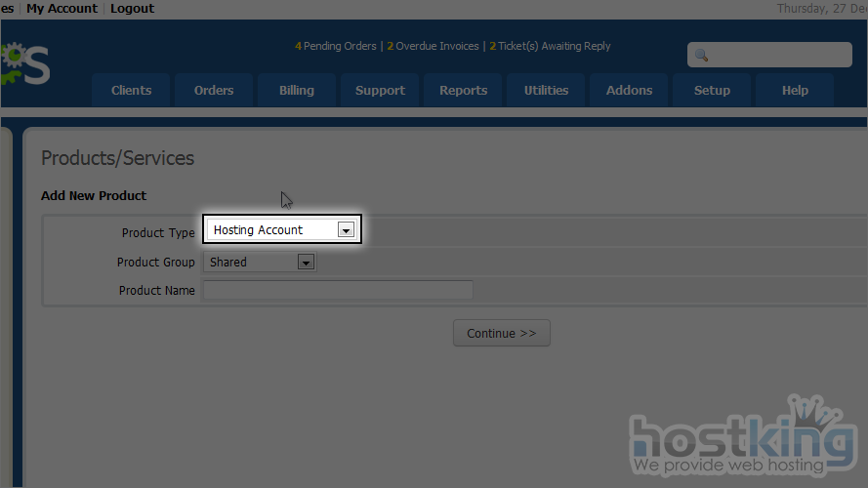Viewport: 868px width, 488px height.
Task: Click the Logout link
Action: click(132, 8)
